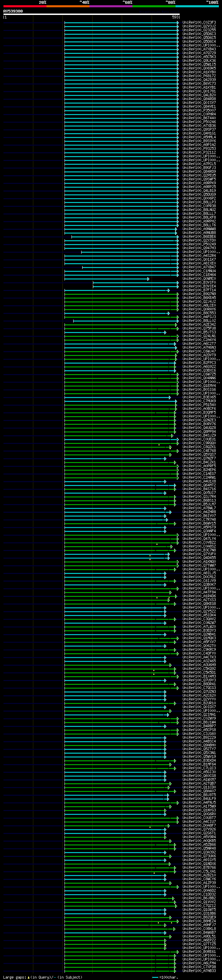222x980 pixels.
Task: Select the label UniRef100_B6KEA5
Action: [x=199, y=298]
